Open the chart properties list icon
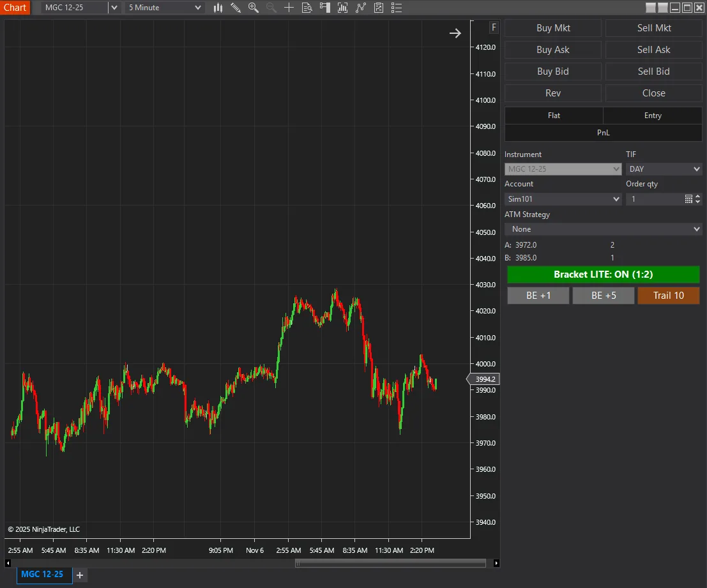This screenshot has width=707, height=588. (x=397, y=8)
